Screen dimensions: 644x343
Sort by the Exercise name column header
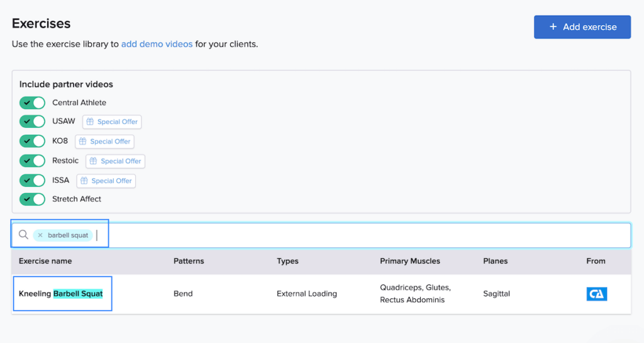coord(45,261)
